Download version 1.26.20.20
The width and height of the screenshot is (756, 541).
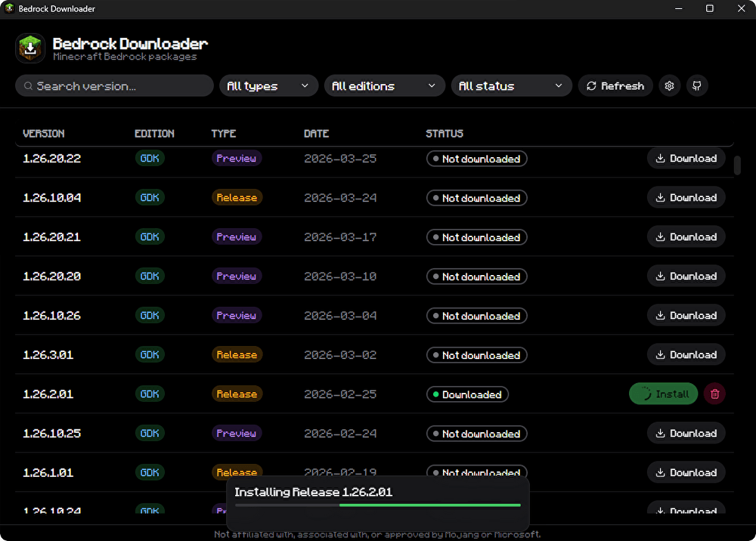pos(686,276)
